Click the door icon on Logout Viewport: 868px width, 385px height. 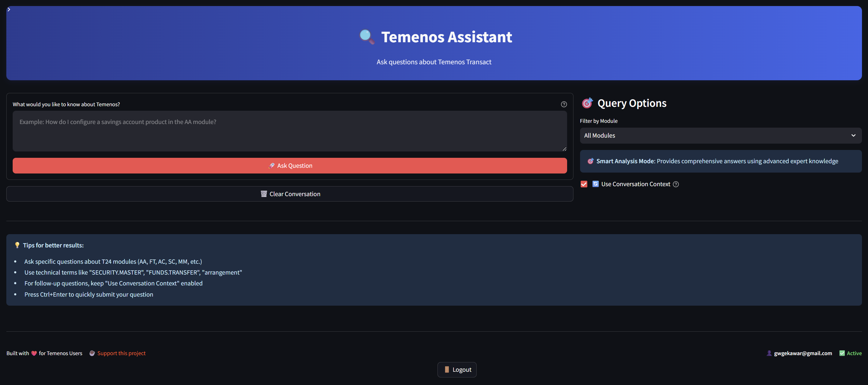click(x=447, y=370)
